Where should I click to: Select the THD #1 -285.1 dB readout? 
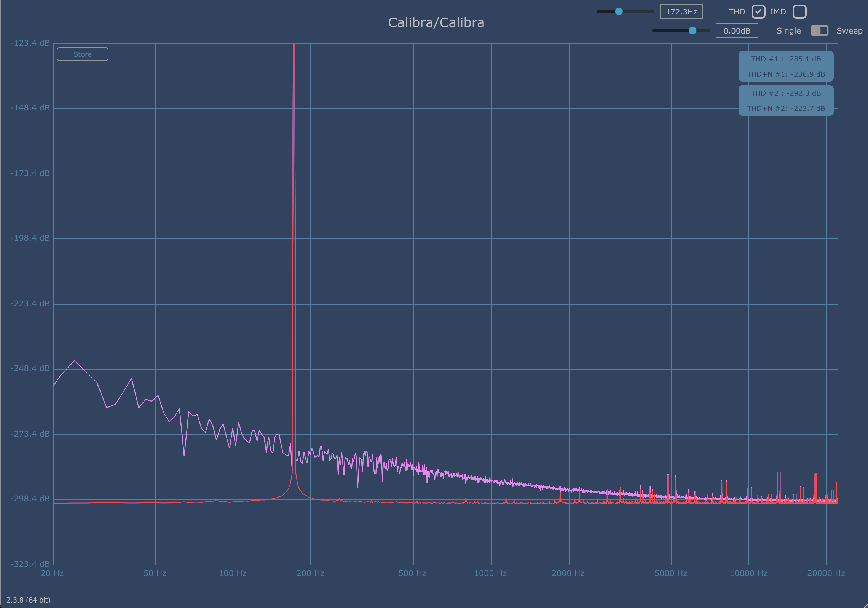point(786,59)
